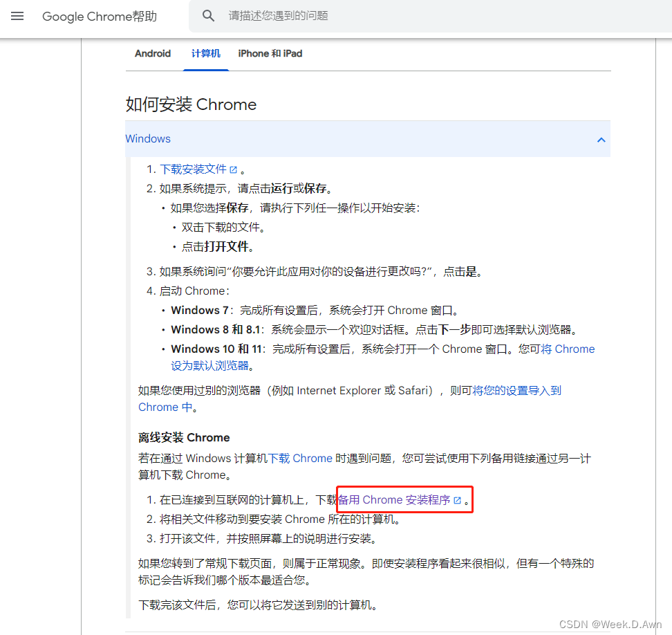Viewport: 672px width, 635px height.
Task: Open the hamburger main menu
Action: [17, 17]
